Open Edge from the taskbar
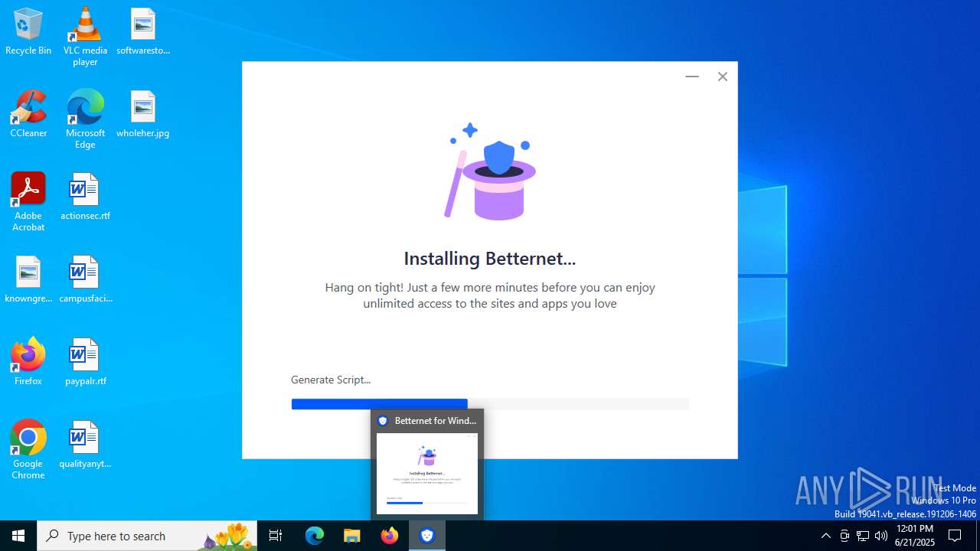Viewport: 980px width, 551px height. 315,536
